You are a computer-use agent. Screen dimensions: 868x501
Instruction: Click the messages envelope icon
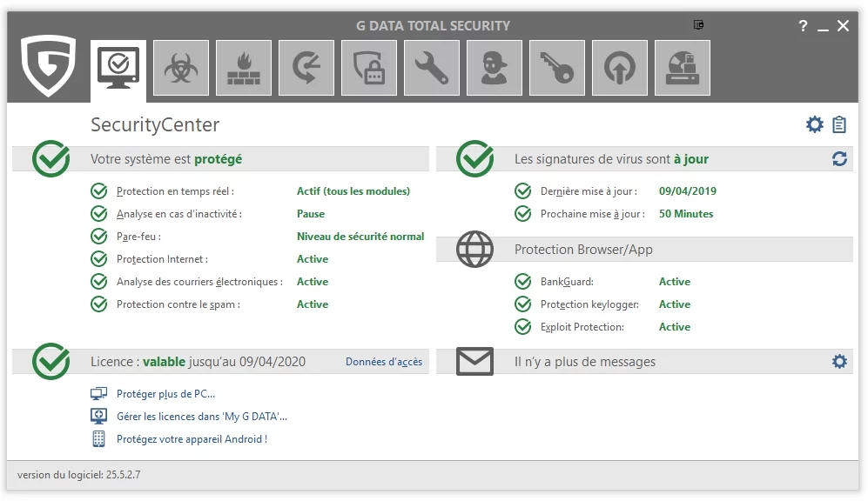tap(475, 361)
